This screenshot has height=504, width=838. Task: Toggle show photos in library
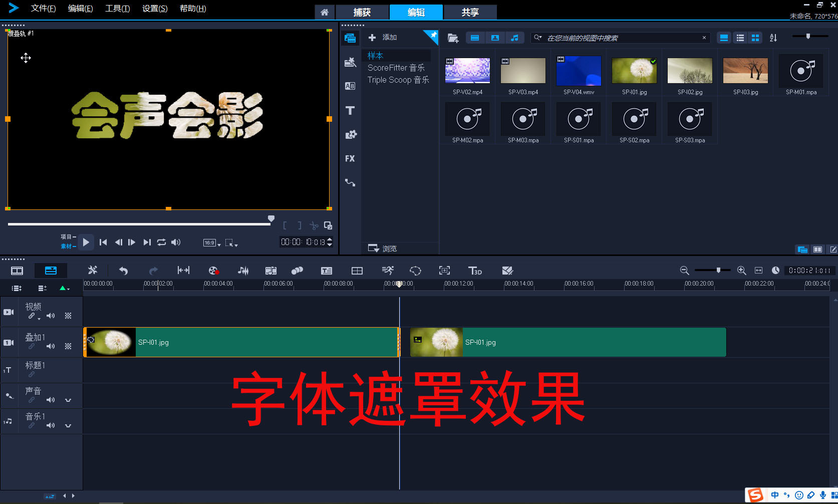tap(495, 38)
